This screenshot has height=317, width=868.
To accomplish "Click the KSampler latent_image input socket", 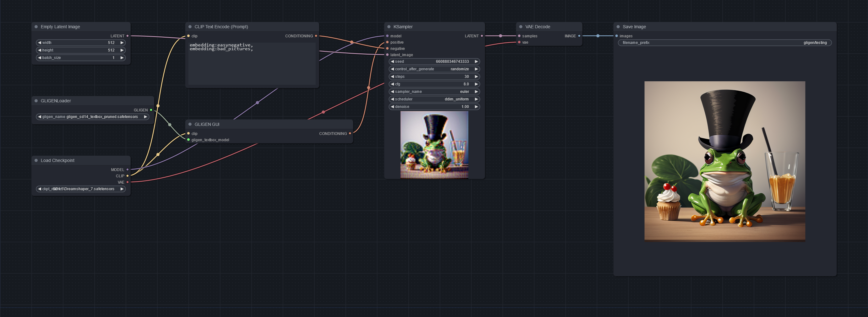I will click(388, 55).
